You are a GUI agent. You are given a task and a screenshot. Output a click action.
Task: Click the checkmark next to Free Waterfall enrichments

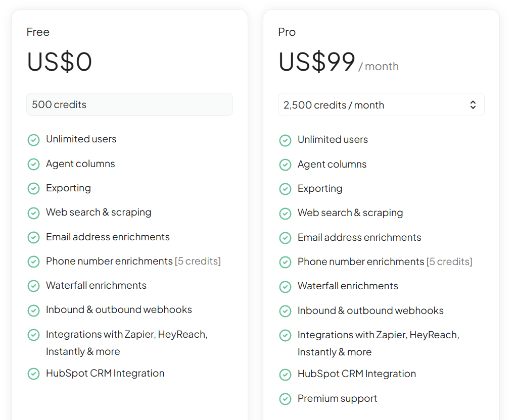click(33, 286)
